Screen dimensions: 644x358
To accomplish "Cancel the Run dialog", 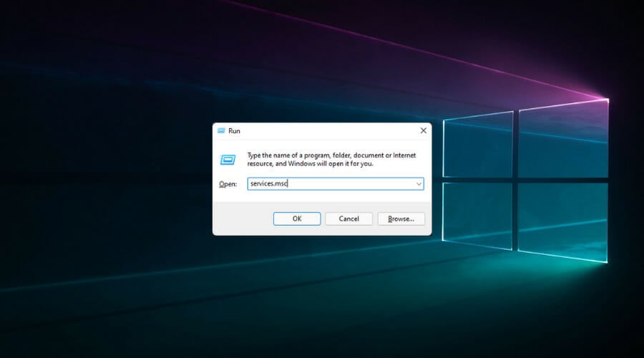I will click(348, 218).
